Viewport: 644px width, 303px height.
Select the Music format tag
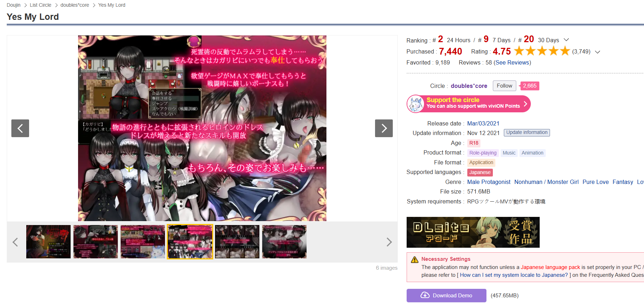tap(509, 153)
